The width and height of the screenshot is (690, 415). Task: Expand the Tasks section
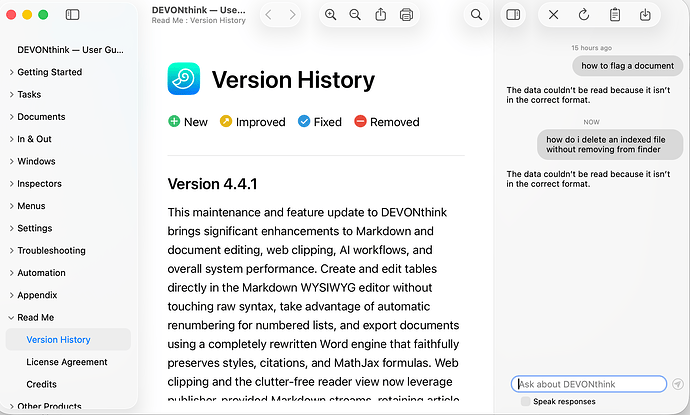tap(11, 95)
